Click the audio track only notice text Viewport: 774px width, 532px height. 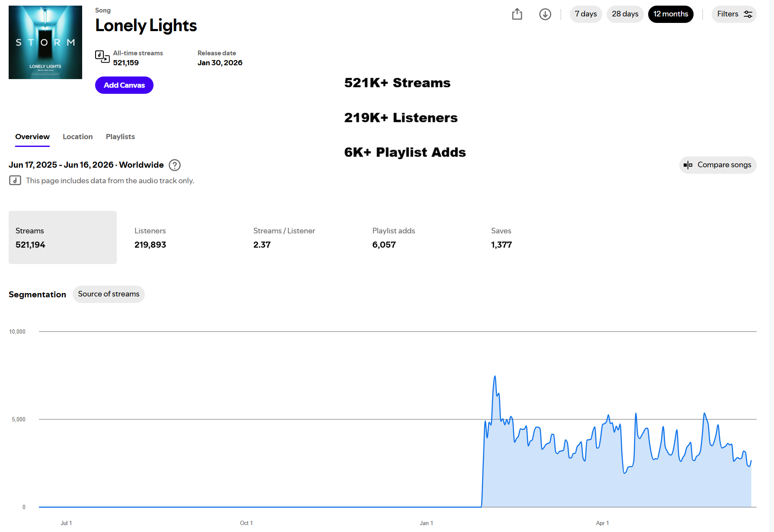[x=110, y=181]
